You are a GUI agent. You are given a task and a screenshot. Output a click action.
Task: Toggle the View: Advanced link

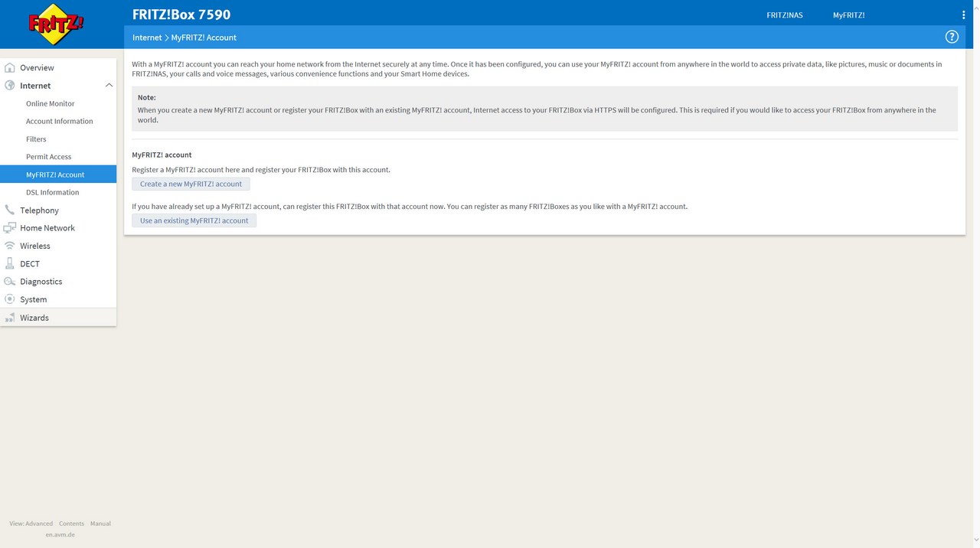click(31, 524)
